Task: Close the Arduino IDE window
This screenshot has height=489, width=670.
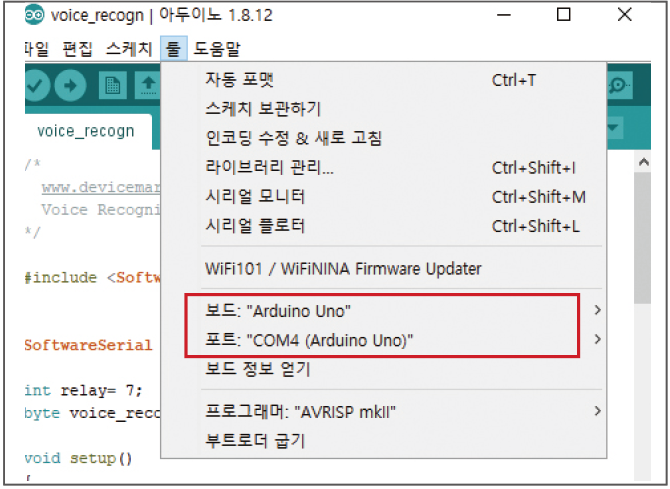Action: [x=625, y=15]
